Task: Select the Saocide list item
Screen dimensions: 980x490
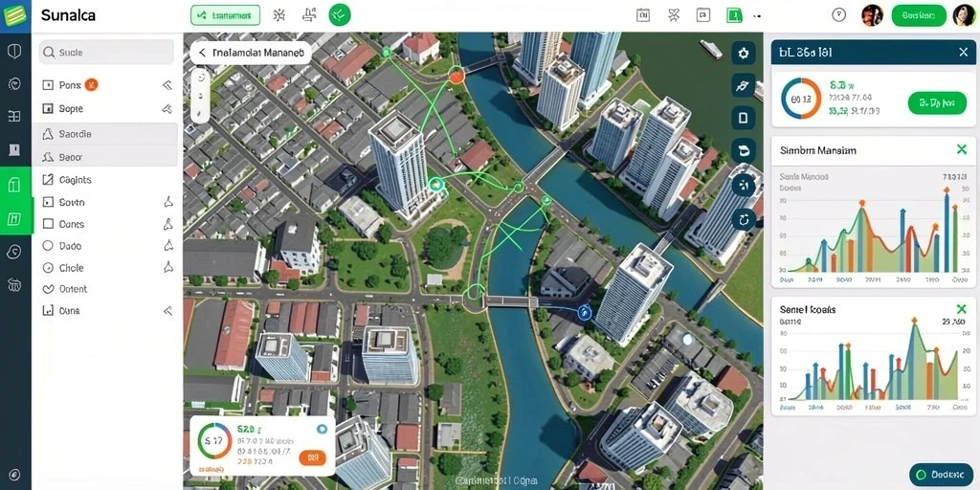Action: 105,134
